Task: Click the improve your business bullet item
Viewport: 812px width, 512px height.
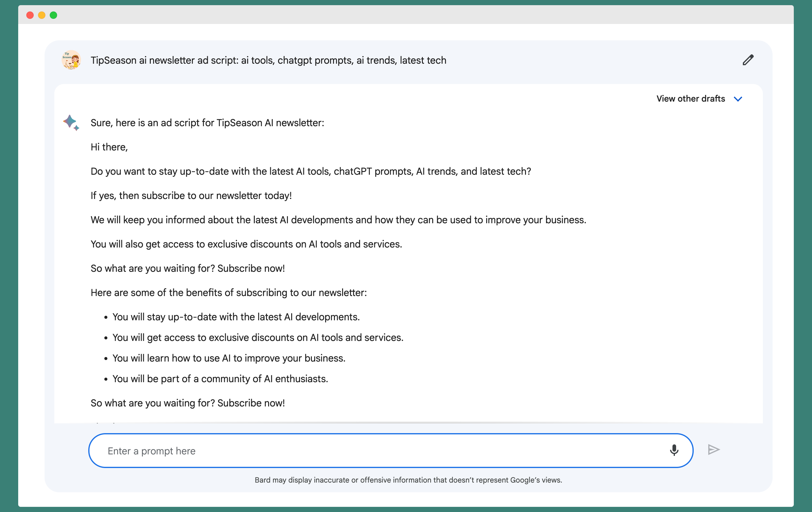Action: click(229, 358)
